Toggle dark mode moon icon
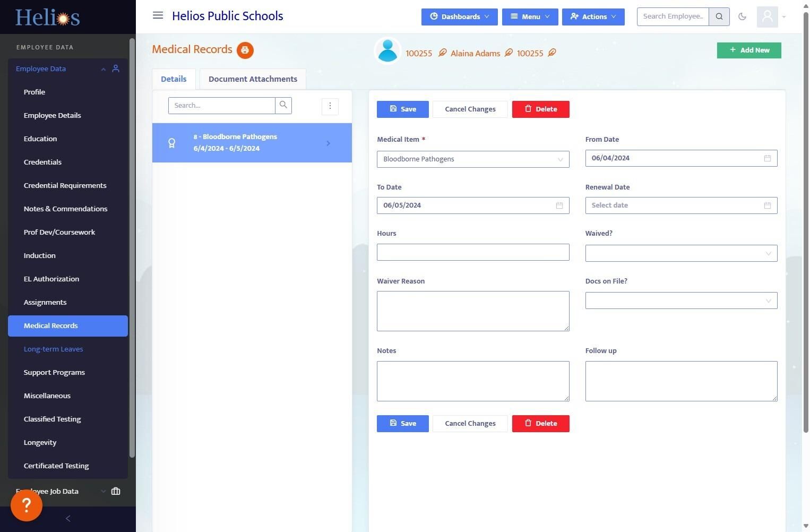This screenshot has height=532, width=810. click(x=742, y=16)
